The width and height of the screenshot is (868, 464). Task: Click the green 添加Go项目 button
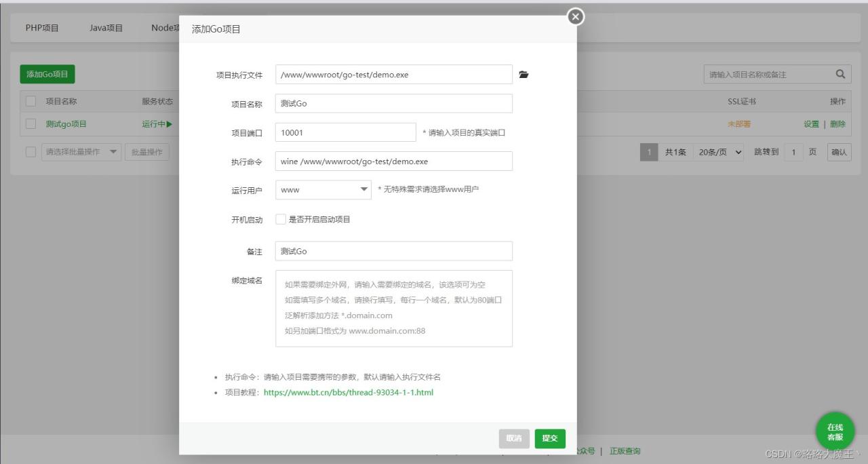pos(47,74)
